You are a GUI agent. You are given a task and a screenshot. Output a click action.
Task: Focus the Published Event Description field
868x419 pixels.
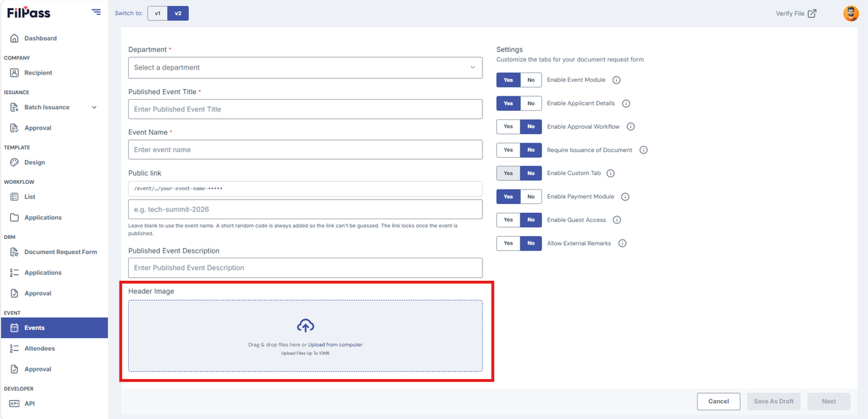click(x=305, y=268)
